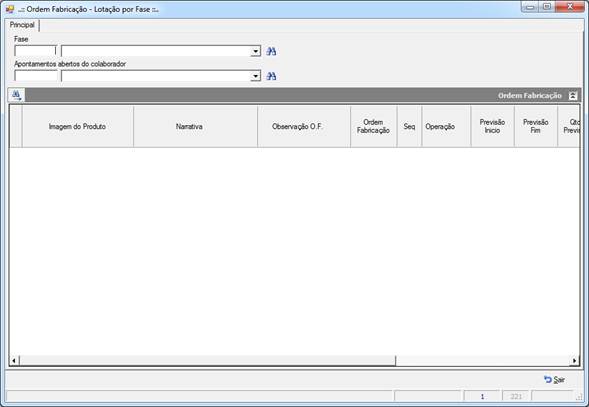
Task: Click status bar value 221
Action: click(516, 396)
